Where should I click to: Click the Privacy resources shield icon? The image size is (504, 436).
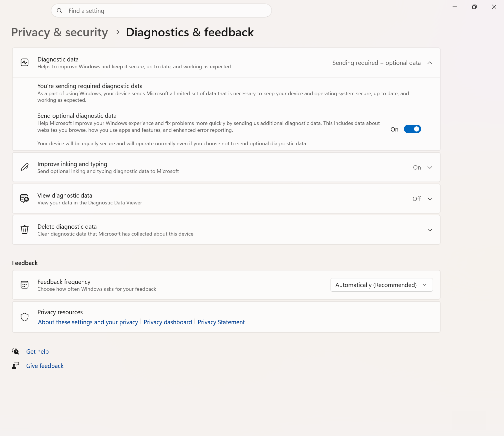(x=25, y=317)
